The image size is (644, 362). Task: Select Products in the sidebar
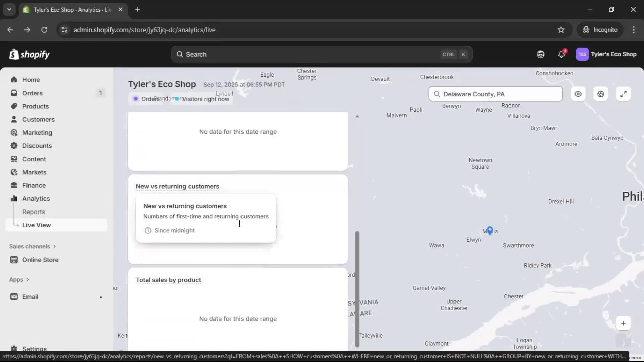36,106
